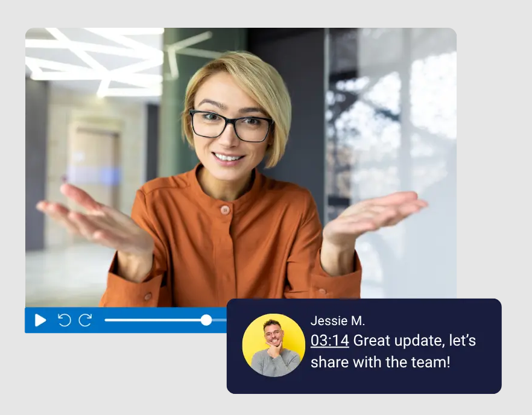Click the commenter name Jessie M.

(337, 321)
